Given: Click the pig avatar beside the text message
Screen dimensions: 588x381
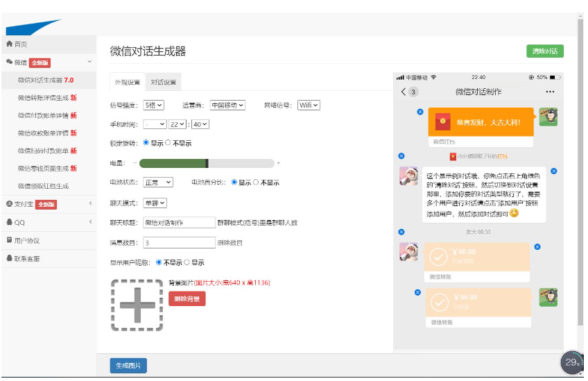Looking at the screenshot, I should (x=408, y=176).
